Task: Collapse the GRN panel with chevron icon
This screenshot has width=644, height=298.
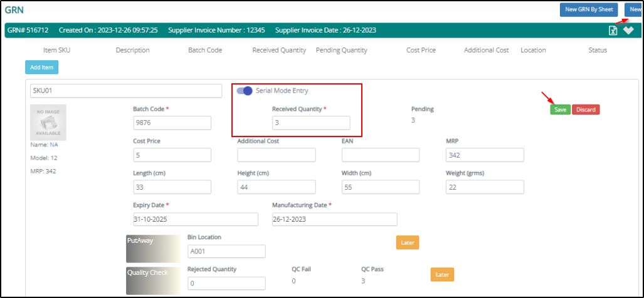Action: (628, 31)
